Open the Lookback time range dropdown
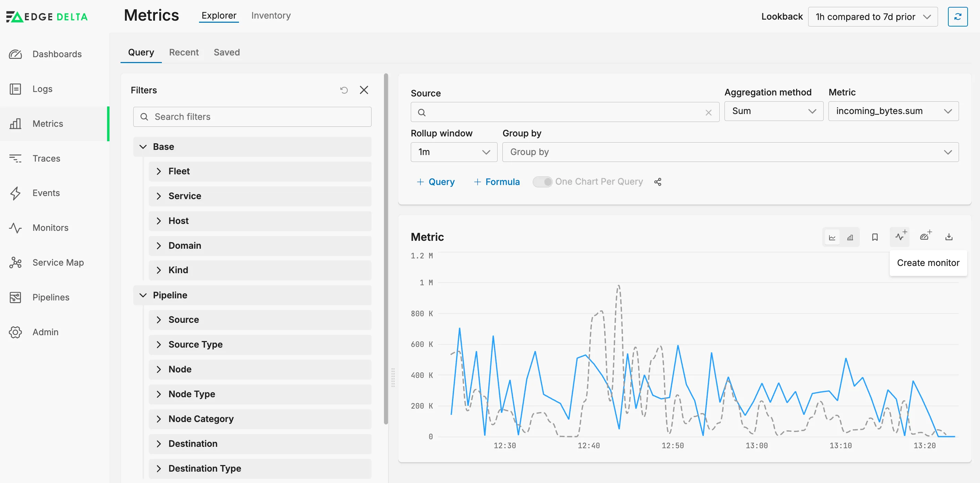 [873, 17]
